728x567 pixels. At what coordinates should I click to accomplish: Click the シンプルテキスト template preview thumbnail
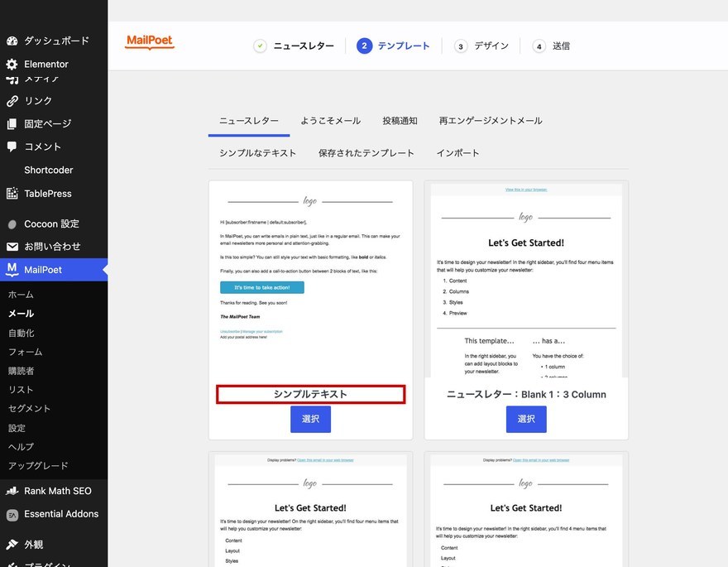(x=310, y=281)
